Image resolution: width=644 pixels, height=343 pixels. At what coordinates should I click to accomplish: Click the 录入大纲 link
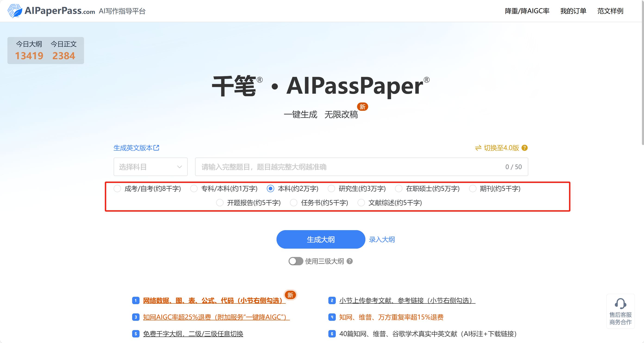[382, 240]
